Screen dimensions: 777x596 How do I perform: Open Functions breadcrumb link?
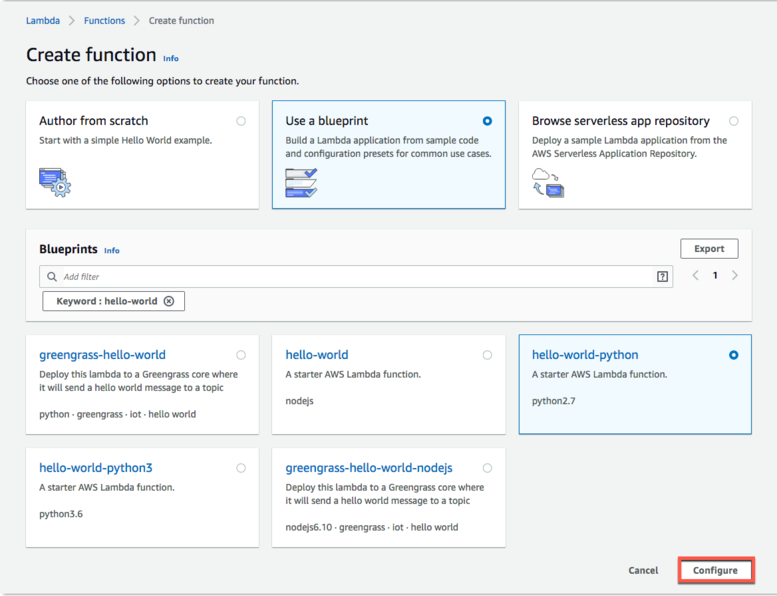(x=104, y=20)
